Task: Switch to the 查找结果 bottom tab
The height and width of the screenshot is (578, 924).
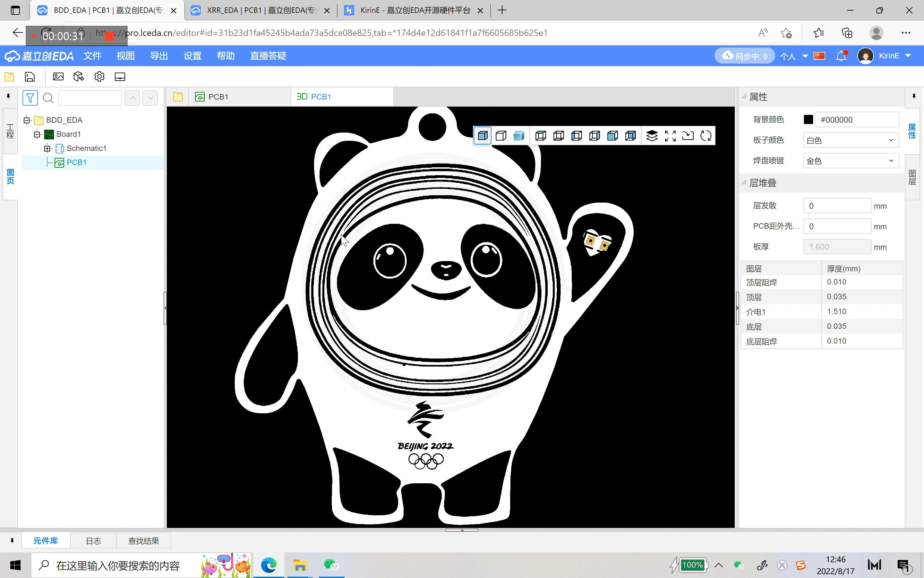Action: [143, 540]
